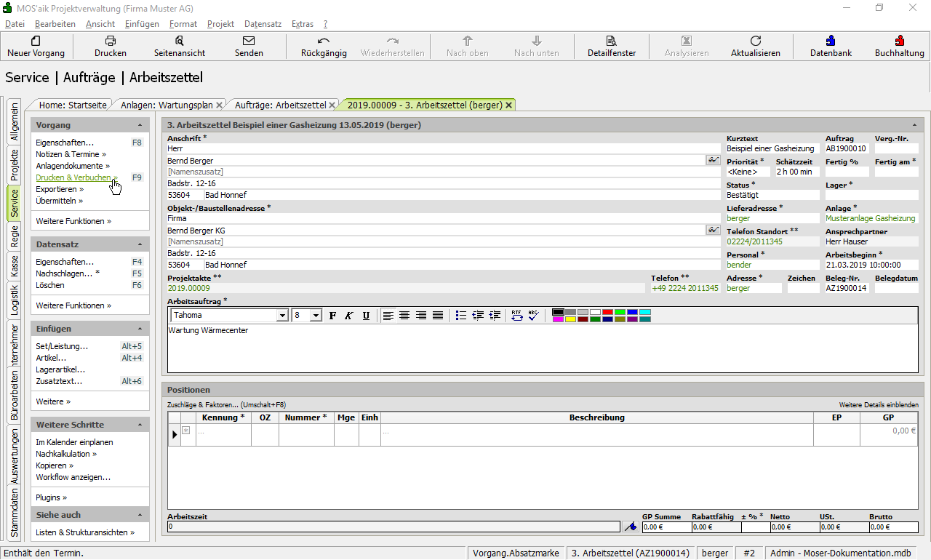Click Weitere Details einblenden
The width and height of the screenshot is (931, 560).
878,404
